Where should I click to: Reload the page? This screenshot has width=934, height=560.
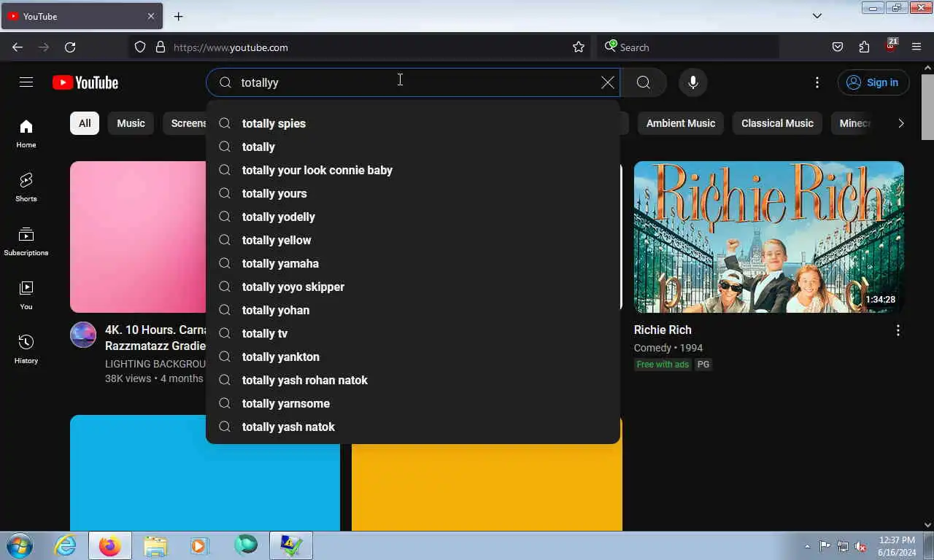click(70, 47)
